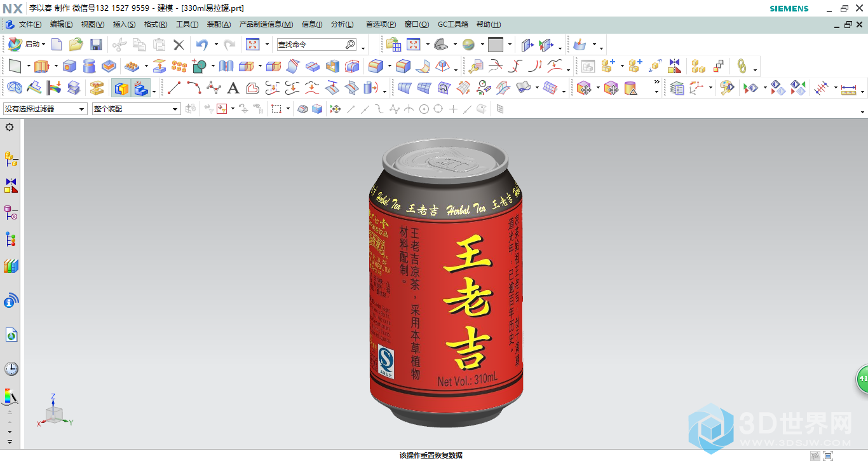
Task: Open the 编辑(E) menu
Action: (62, 24)
